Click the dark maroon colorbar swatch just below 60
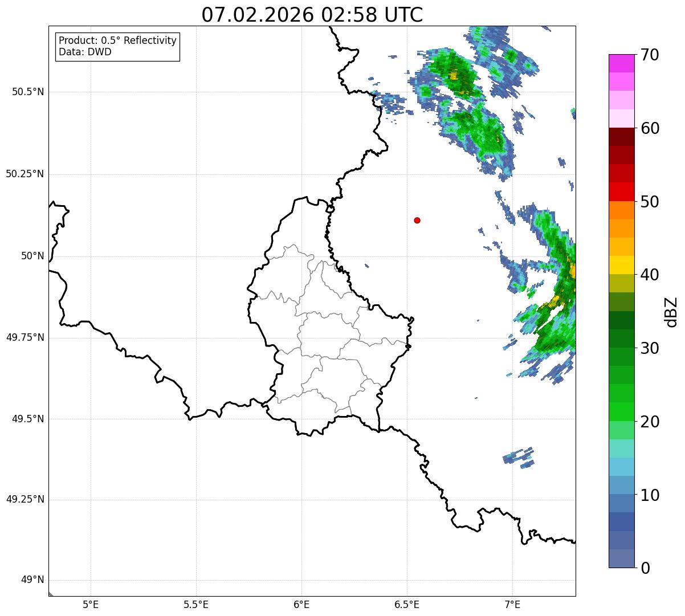The height and width of the screenshot is (616, 685). click(x=621, y=137)
